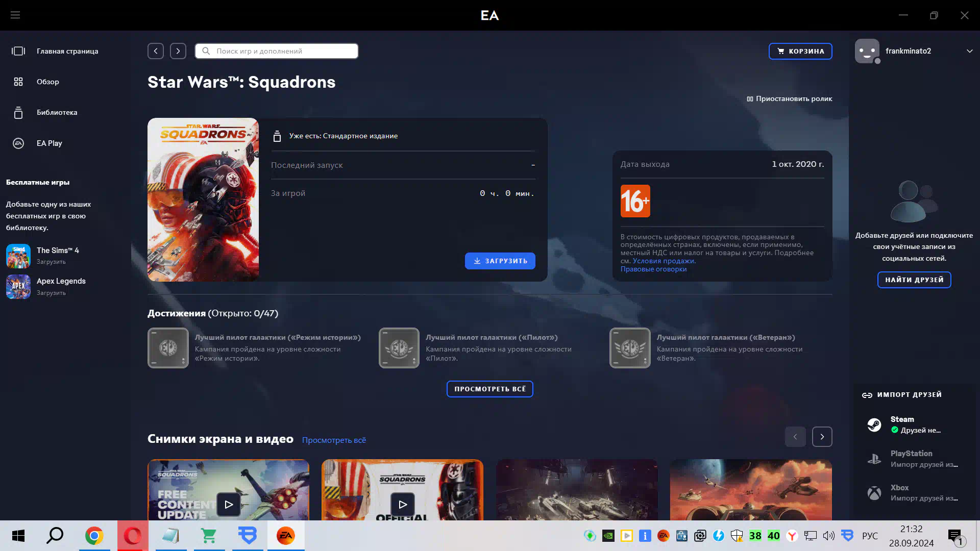Click the EA logo in title bar
This screenshot has width=980, height=551.
(489, 15)
